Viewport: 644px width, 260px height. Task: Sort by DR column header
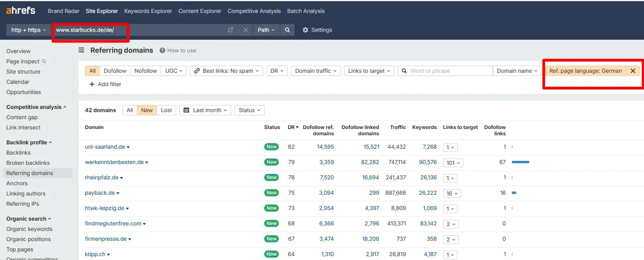pyautogui.click(x=293, y=127)
